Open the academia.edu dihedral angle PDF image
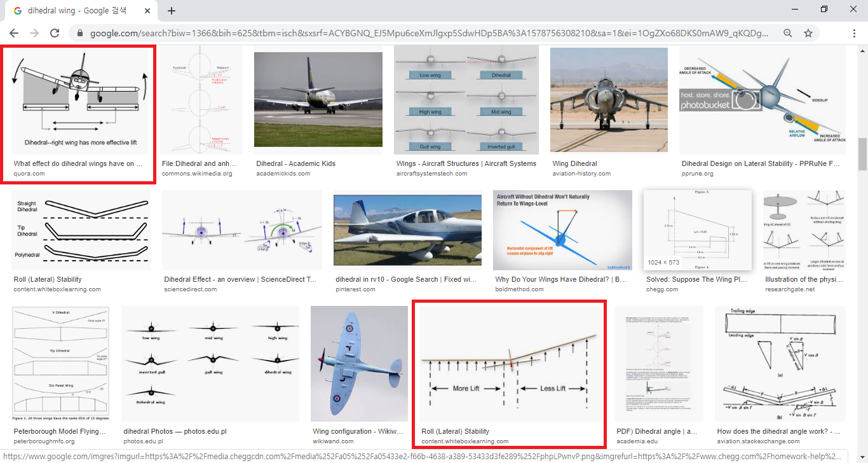Screen dimensions: 868x463 coord(659,364)
